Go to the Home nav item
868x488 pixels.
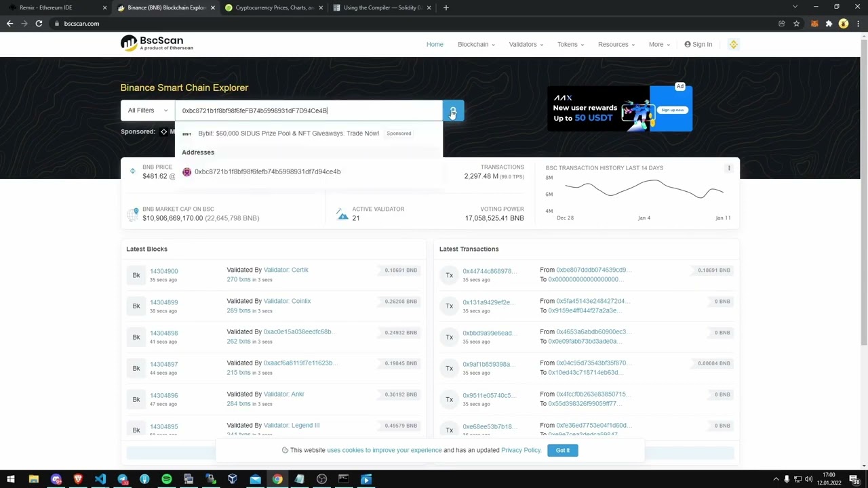coord(435,45)
